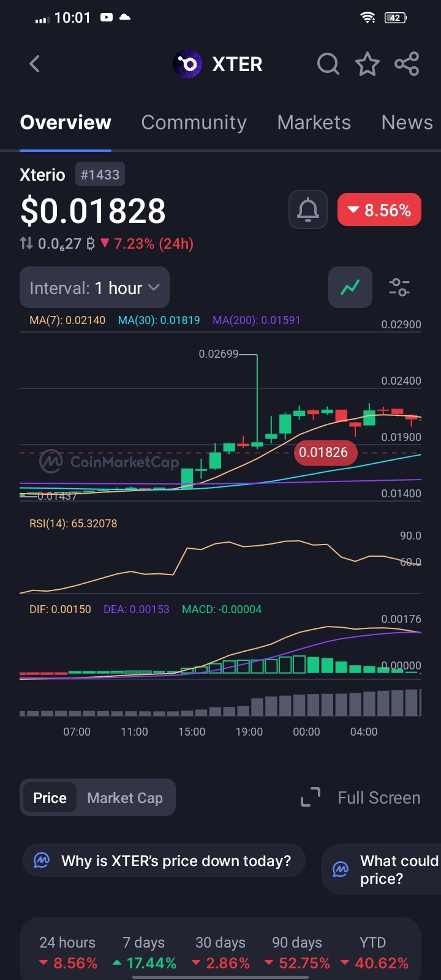Screen dimensions: 441x980
Task: Tap the DIF: 0.00150 label
Action: coord(60,609)
